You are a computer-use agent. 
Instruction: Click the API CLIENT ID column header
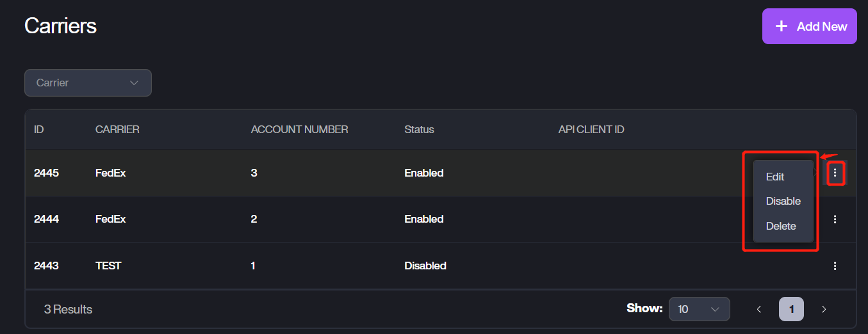pyautogui.click(x=591, y=129)
